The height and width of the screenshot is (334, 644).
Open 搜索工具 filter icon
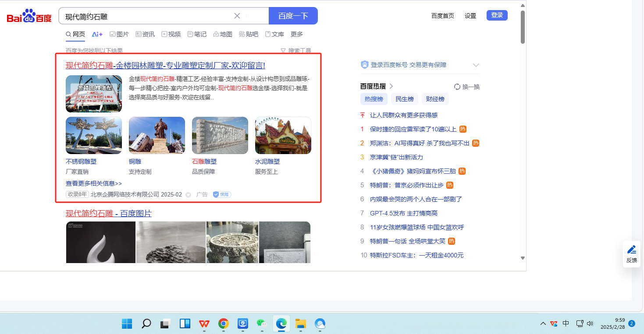283,51
